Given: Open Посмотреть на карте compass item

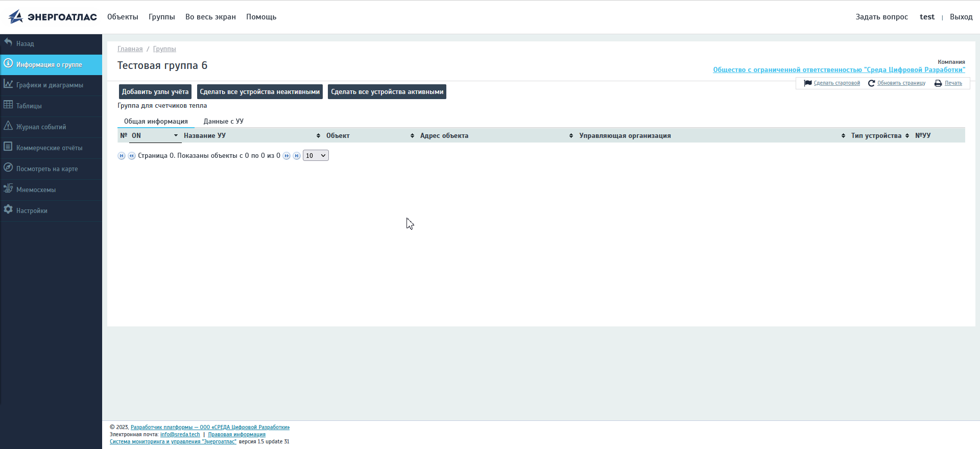Looking at the screenshot, I should (8, 168).
